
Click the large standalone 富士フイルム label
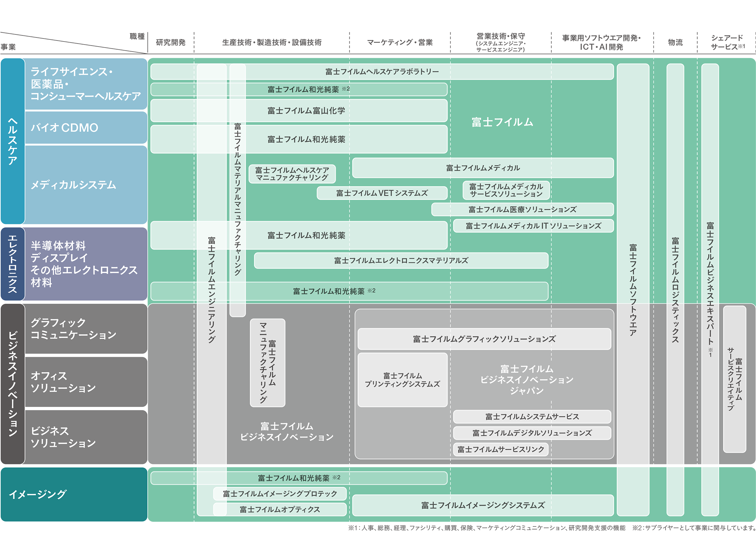coord(502,122)
